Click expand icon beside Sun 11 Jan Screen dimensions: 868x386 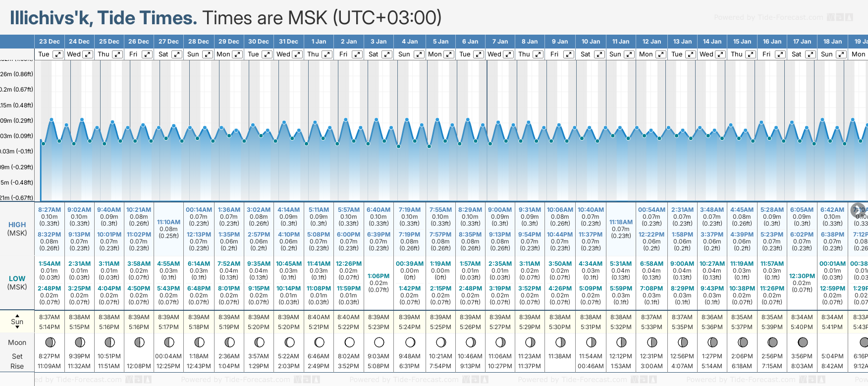[629, 54]
